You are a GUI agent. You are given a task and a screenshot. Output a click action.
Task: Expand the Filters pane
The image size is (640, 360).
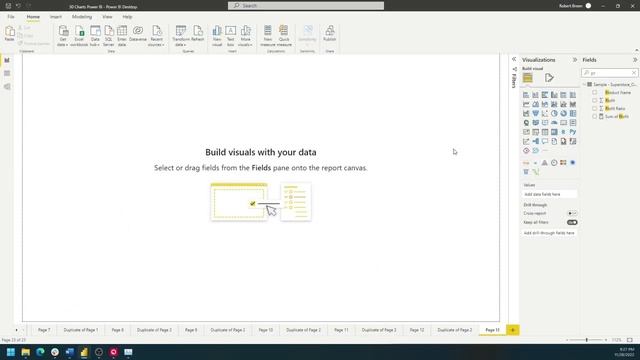point(514,60)
